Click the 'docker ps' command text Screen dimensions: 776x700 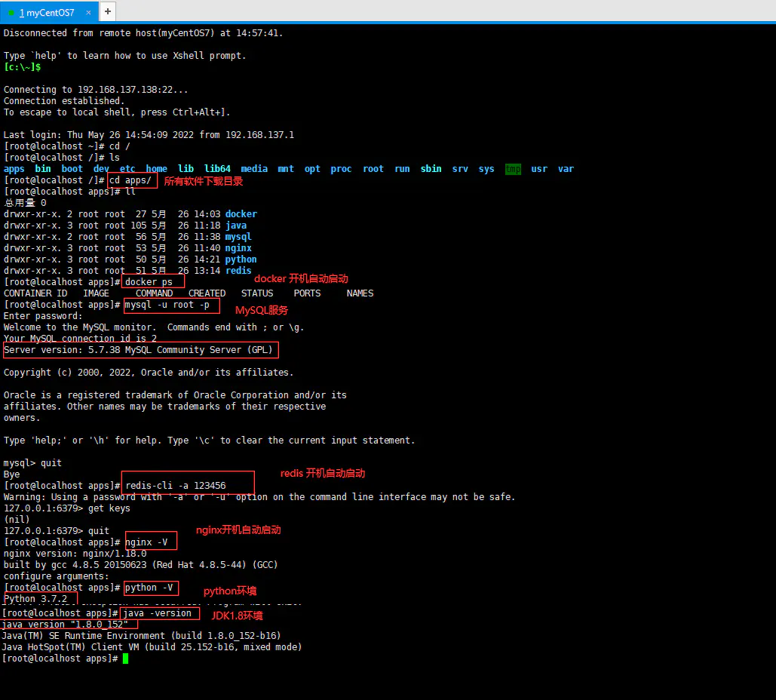149,282
